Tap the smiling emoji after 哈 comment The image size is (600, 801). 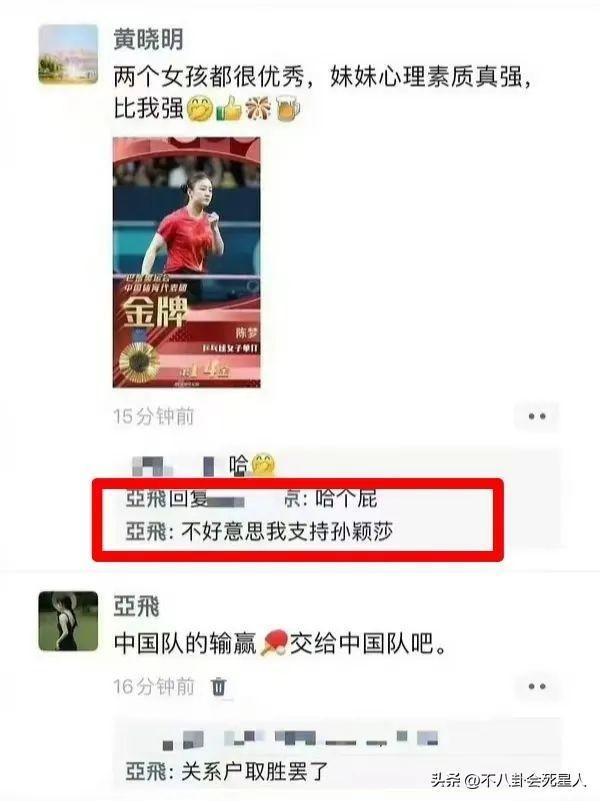(263, 465)
